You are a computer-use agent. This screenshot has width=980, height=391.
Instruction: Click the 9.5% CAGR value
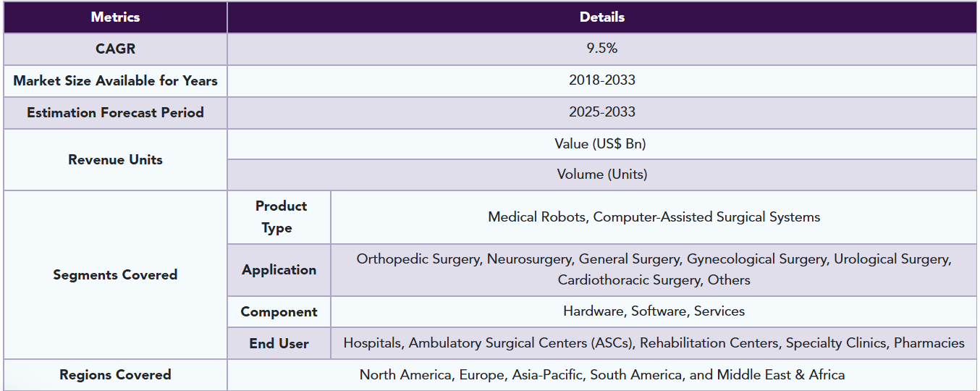(602, 49)
